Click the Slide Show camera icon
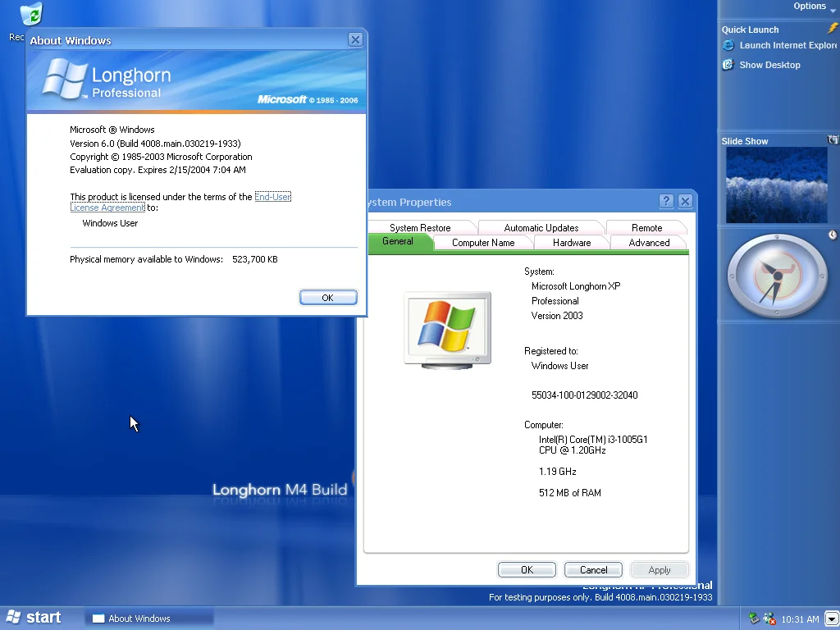This screenshot has height=630, width=840. 833,139
